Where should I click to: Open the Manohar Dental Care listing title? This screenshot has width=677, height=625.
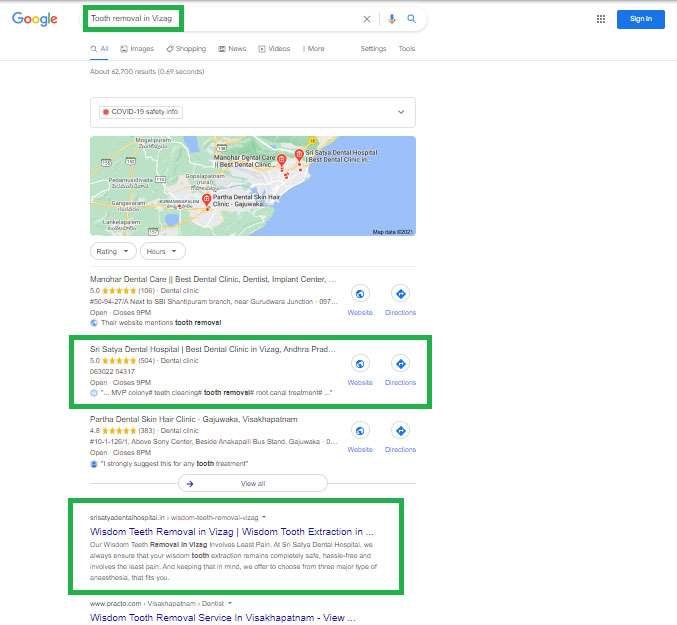(x=213, y=279)
